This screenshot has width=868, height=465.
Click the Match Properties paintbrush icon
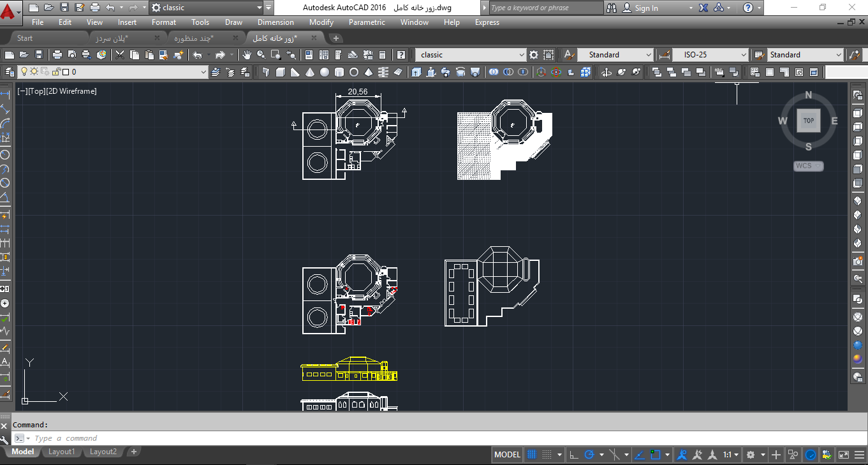[164, 55]
